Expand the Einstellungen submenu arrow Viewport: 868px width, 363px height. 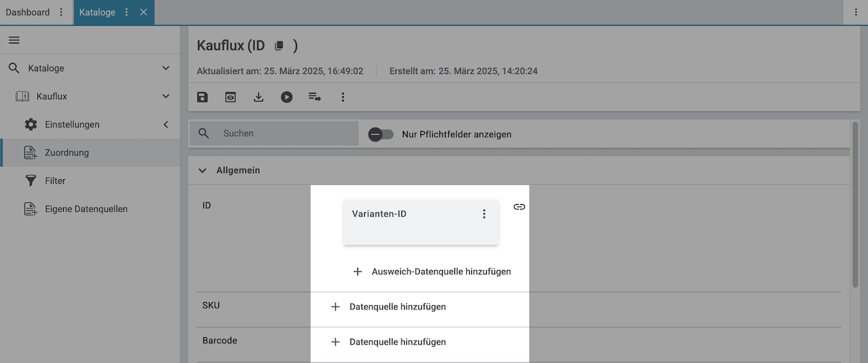click(166, 125)
